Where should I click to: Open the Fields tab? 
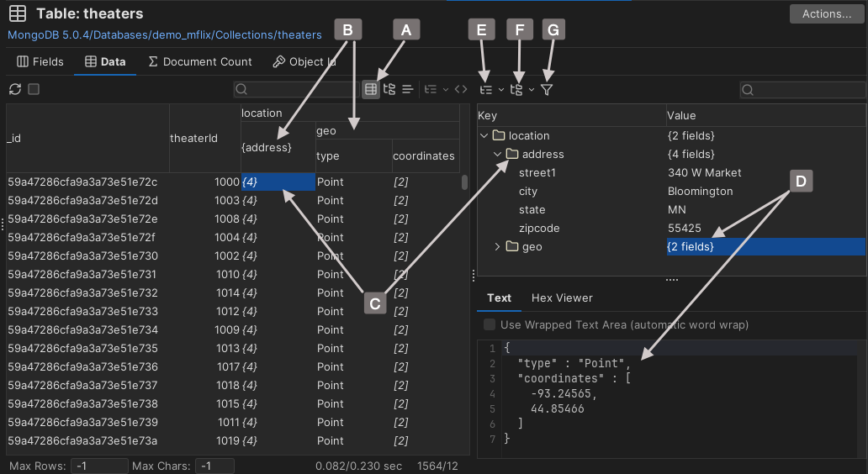[x=40, y=61]
